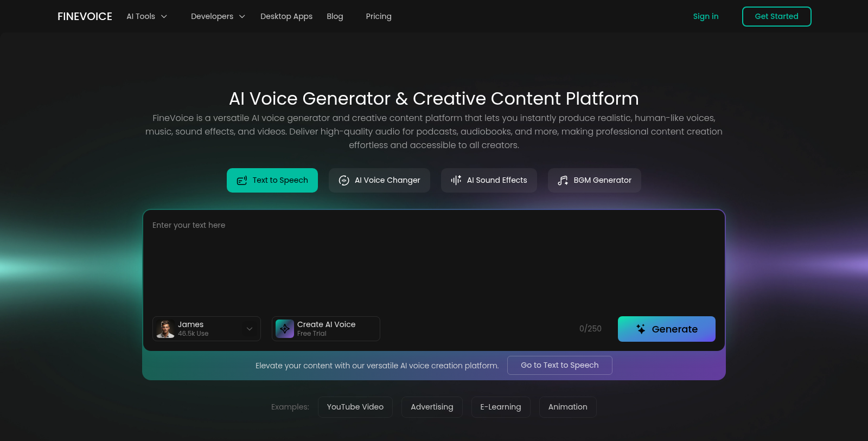Image resolution: width=868 pixels, height=441 pixels.
Task: Click the Create AI Voice sparkle icon
Action: (x=285, y=329)
